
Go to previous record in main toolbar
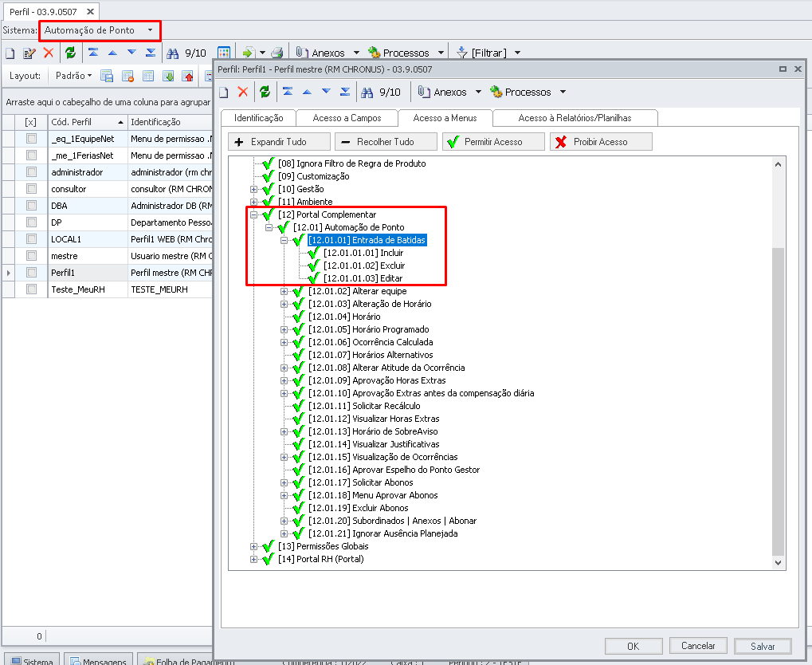pyautogui.click(x=112, y=53)
